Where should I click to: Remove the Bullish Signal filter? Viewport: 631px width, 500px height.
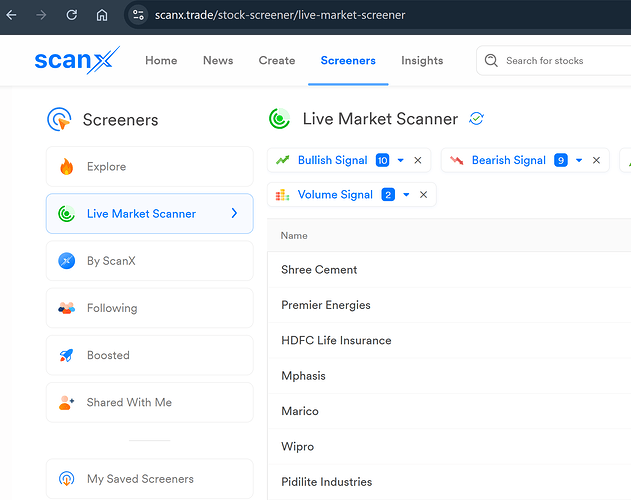(418, 160)
